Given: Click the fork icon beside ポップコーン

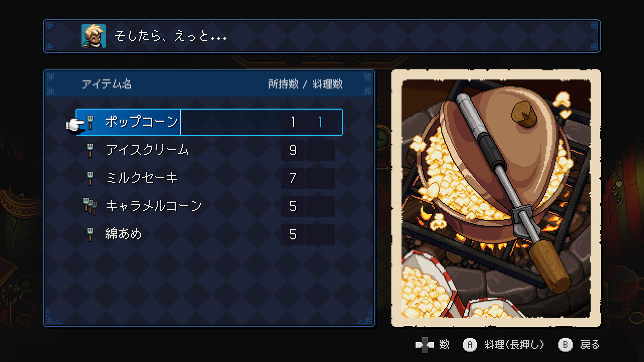Looking at the screenshot, I should click(x=90, y=122).
